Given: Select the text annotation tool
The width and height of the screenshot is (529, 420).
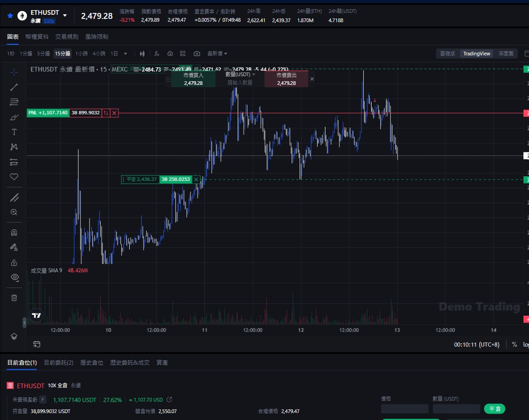Looking at the screenshot, I should (x=14, y=132).
